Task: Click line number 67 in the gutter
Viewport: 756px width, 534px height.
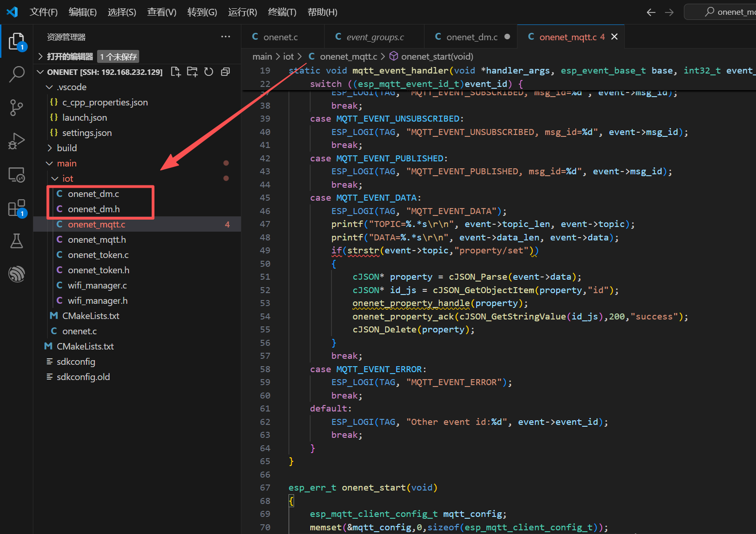Action: click(265, 488)
